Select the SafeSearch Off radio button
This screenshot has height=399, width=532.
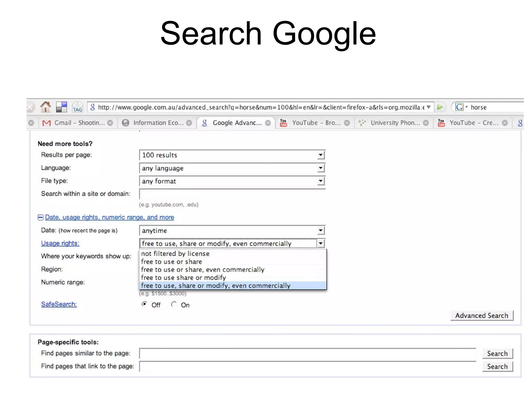144,304
